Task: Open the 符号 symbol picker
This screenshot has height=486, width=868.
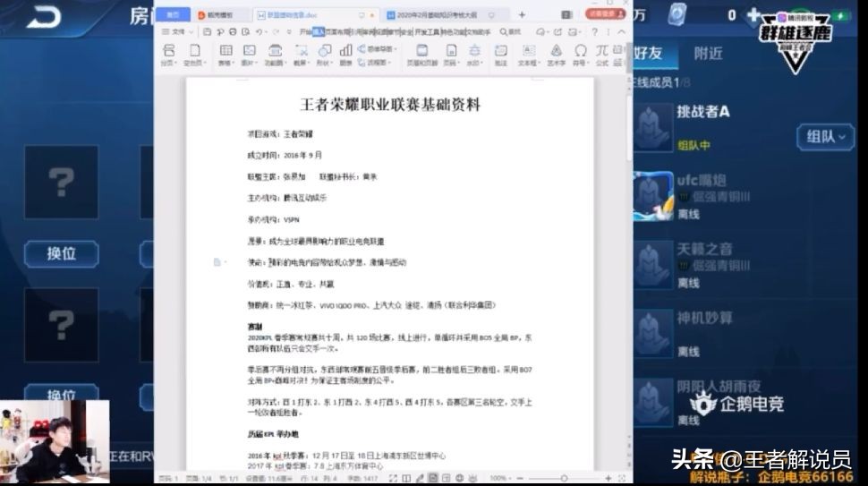Action: pos(580,52)
